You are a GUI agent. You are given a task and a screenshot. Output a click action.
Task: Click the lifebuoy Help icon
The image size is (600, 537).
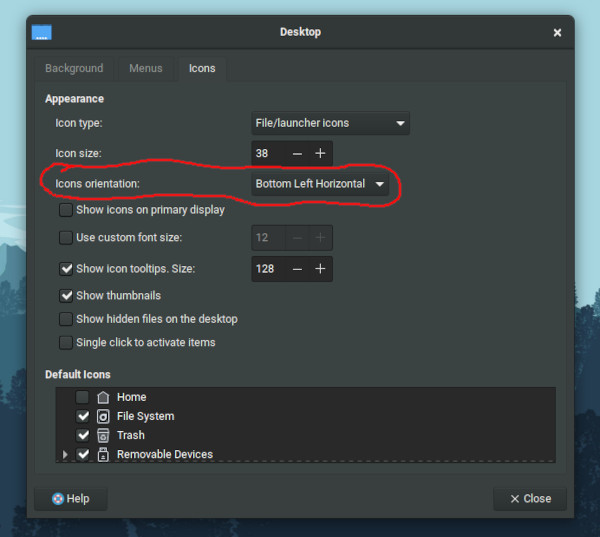(58, 499)
